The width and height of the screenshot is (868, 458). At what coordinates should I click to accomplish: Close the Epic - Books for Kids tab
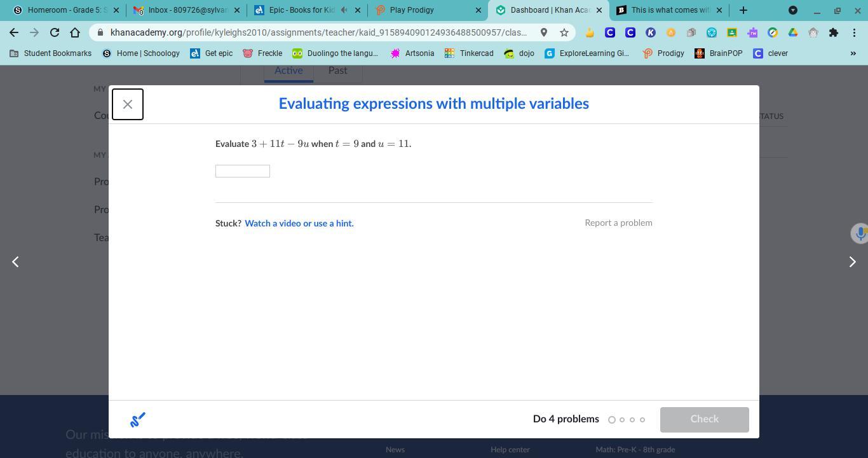tap(358, 10)
